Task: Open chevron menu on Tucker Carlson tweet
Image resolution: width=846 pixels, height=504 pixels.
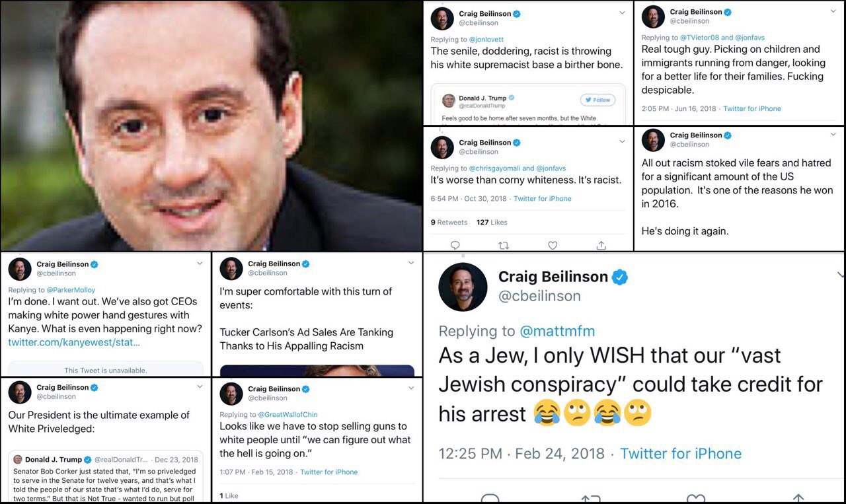Action: point(411,264)
